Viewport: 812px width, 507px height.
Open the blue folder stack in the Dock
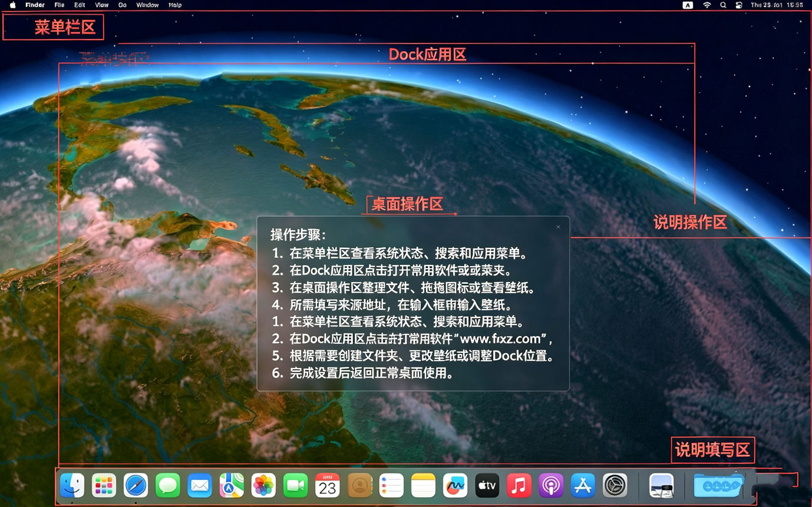[718, 485]
